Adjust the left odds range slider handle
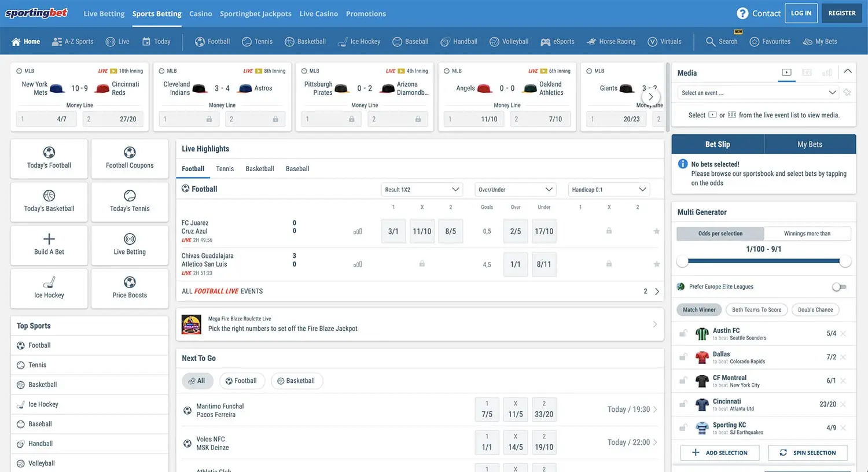 pyautogui.click(x=683, y=261)
